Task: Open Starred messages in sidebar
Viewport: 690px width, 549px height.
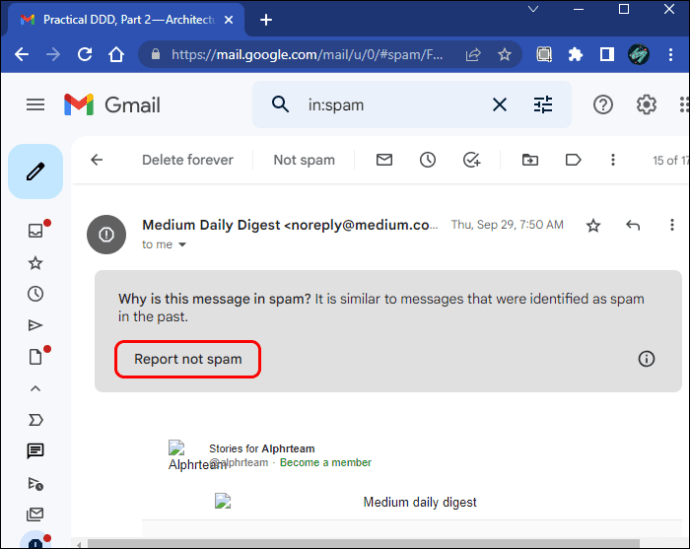Action: coord(36,263)
